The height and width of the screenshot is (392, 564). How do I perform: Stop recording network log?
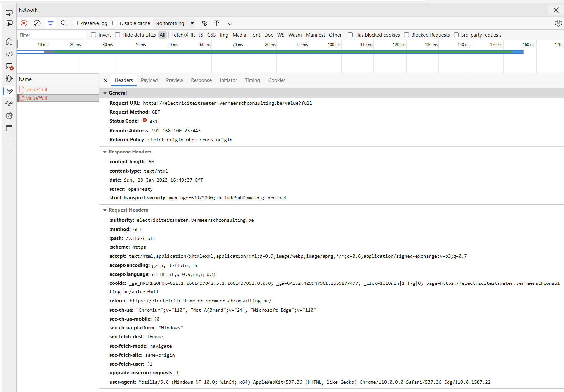tap(23, 23)
